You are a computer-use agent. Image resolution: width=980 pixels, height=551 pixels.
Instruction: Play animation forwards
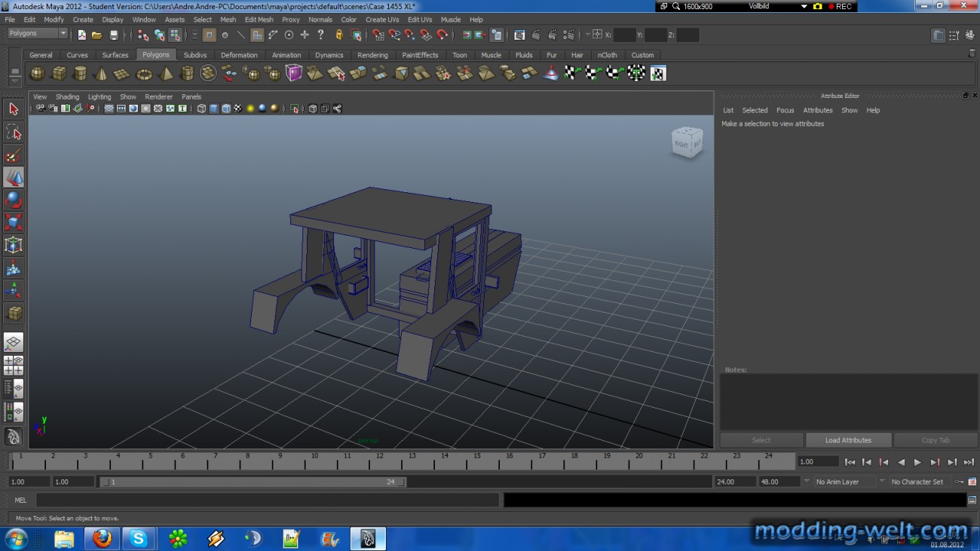(x=917, y=462)
